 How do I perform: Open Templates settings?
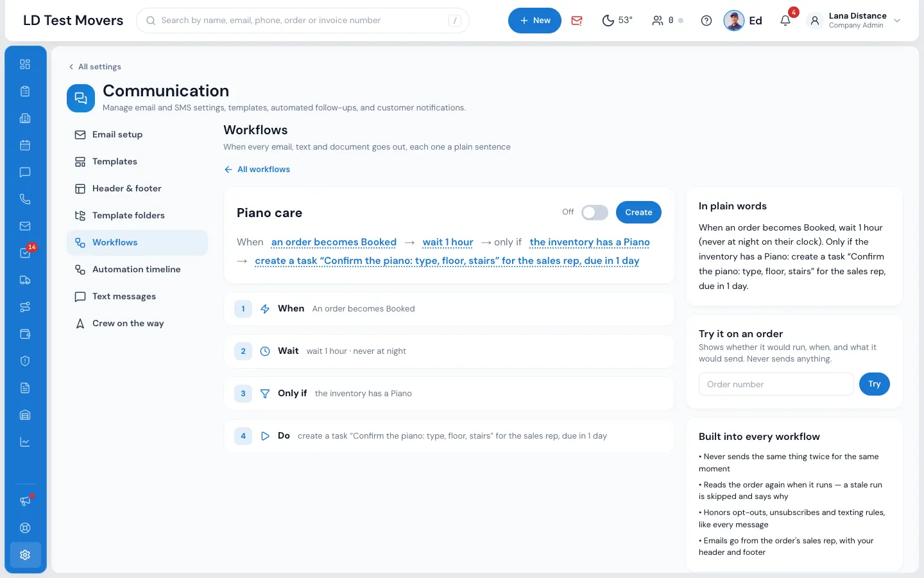137,162
